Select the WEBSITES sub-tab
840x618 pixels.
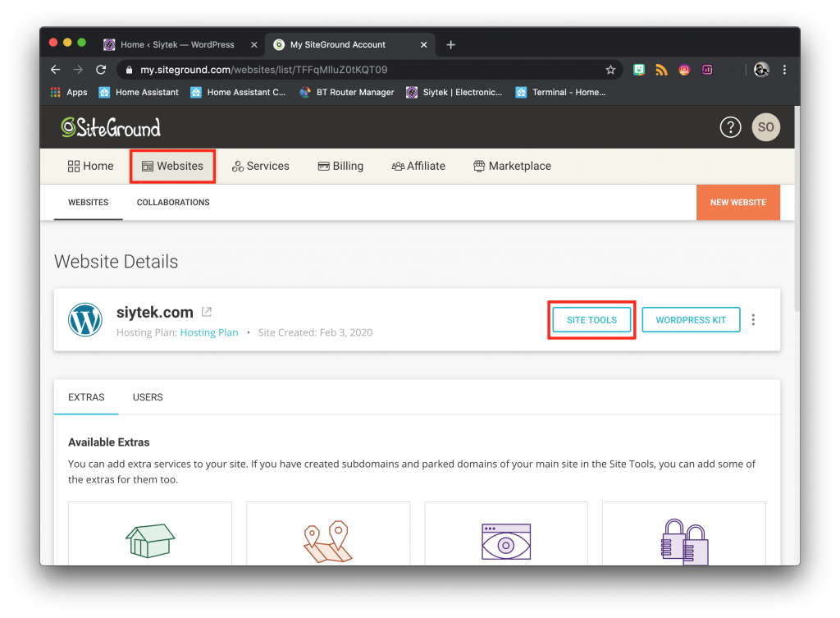point(89,203)
